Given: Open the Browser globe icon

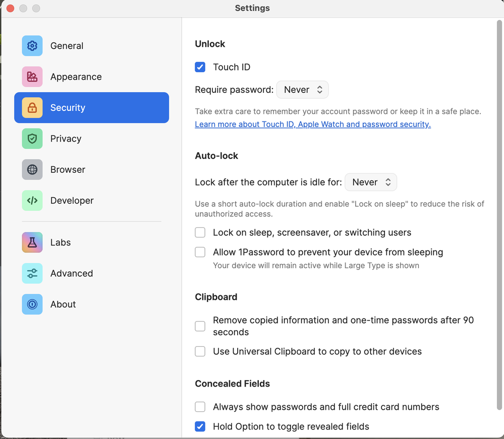Looking at the screenshot, I should click(32, 169).
